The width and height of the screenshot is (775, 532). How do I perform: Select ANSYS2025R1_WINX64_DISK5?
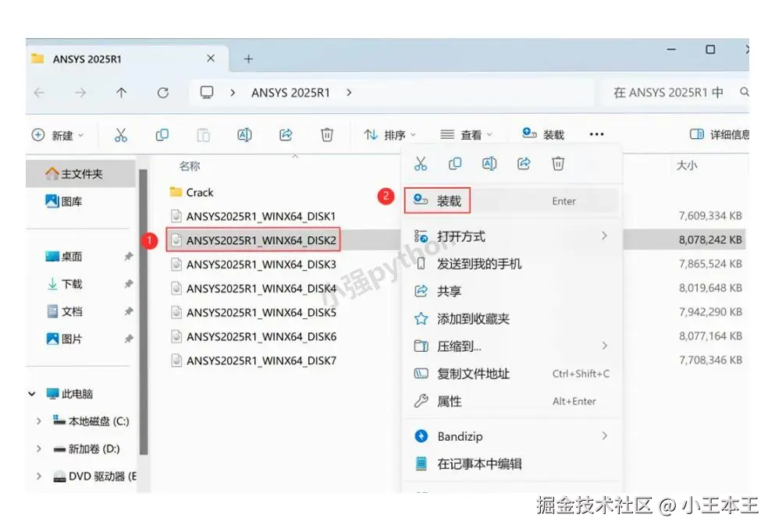[254, 313]
